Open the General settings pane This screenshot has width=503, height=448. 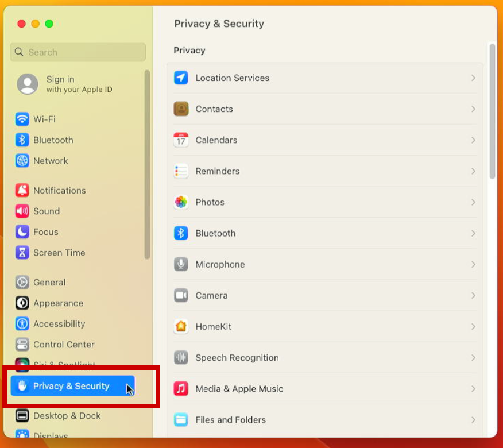49,283
